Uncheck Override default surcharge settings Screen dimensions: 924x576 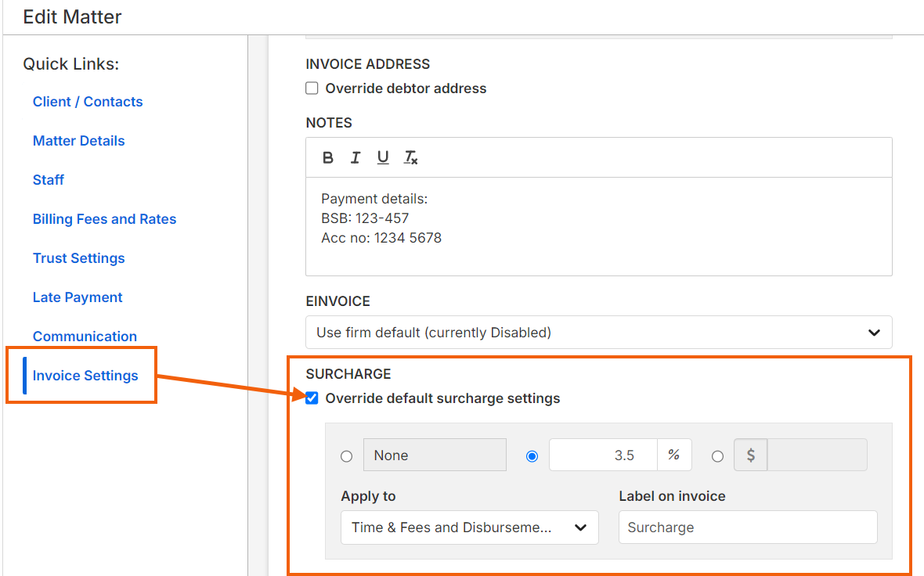312,398
